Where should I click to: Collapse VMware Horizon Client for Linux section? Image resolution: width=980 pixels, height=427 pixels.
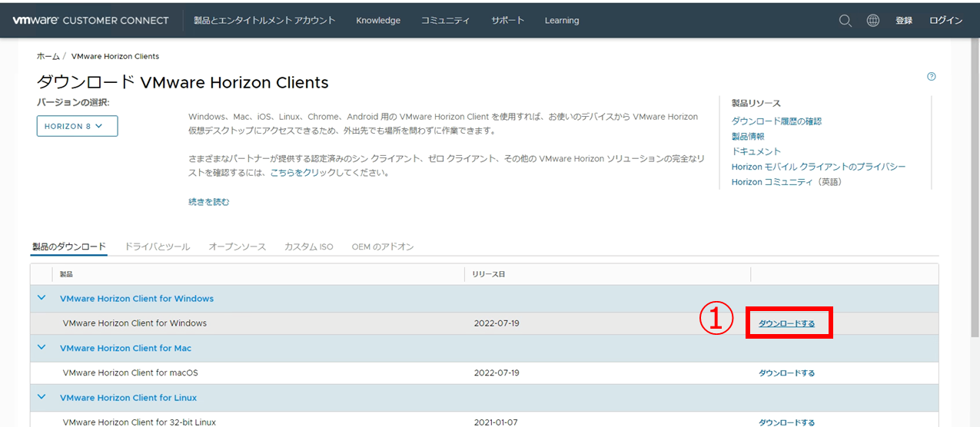[x=42, y=398]
